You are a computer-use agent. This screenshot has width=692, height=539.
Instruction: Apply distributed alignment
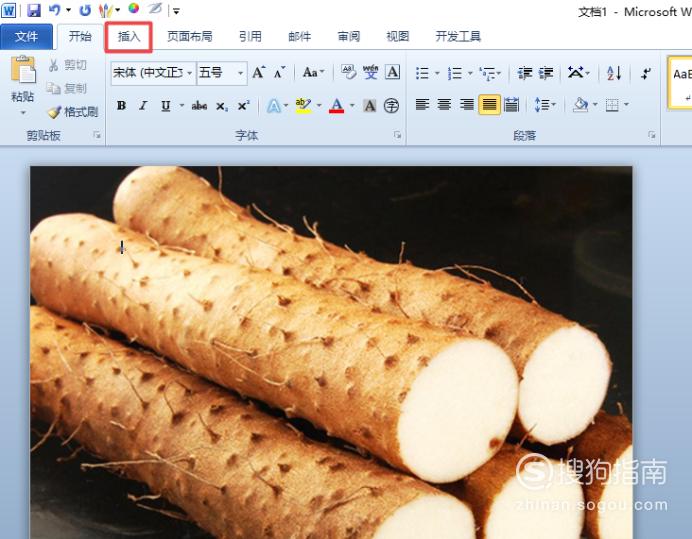[x=511, y=105]
